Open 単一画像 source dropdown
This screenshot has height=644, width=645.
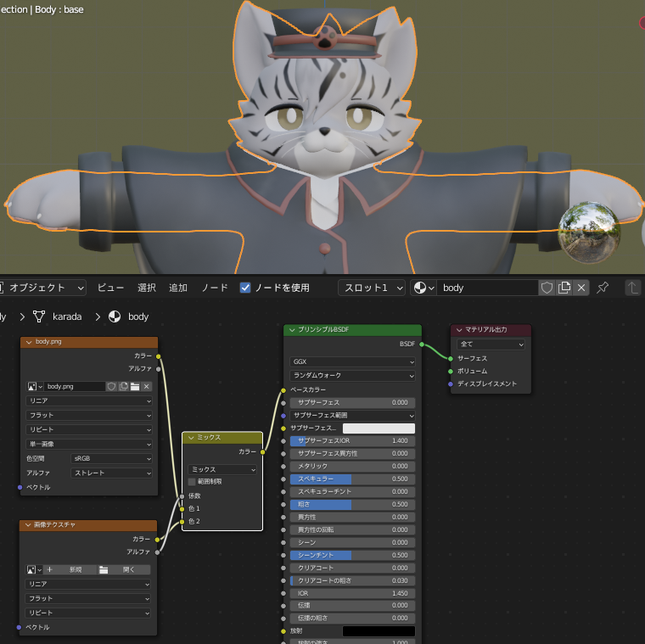pos(89,444)
